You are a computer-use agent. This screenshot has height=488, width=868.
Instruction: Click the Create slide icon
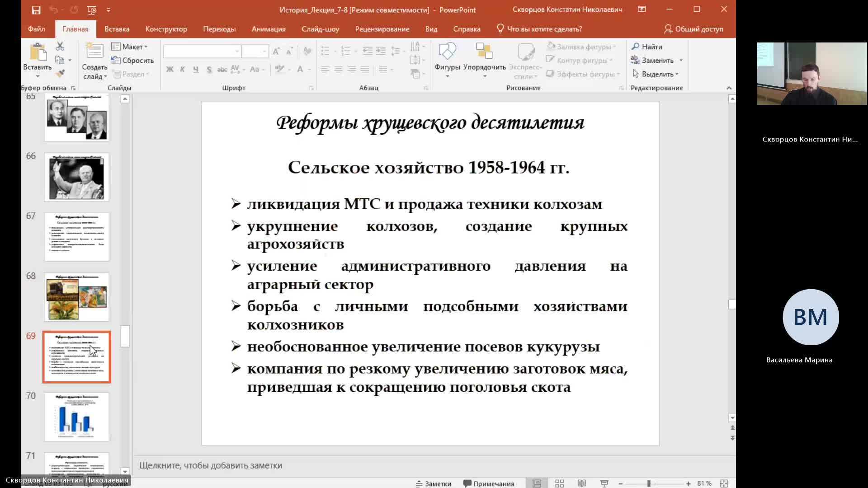(94, 51)
